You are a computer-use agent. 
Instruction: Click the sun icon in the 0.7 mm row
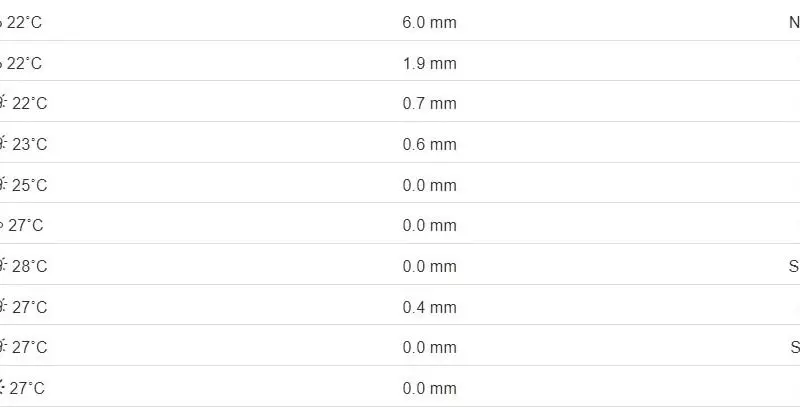click(3, 103)
